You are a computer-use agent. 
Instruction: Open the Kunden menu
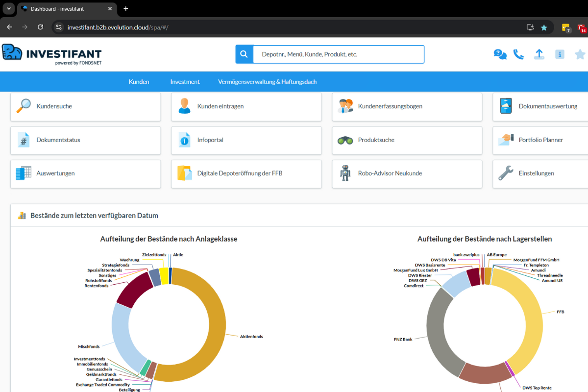coord(139,81)
